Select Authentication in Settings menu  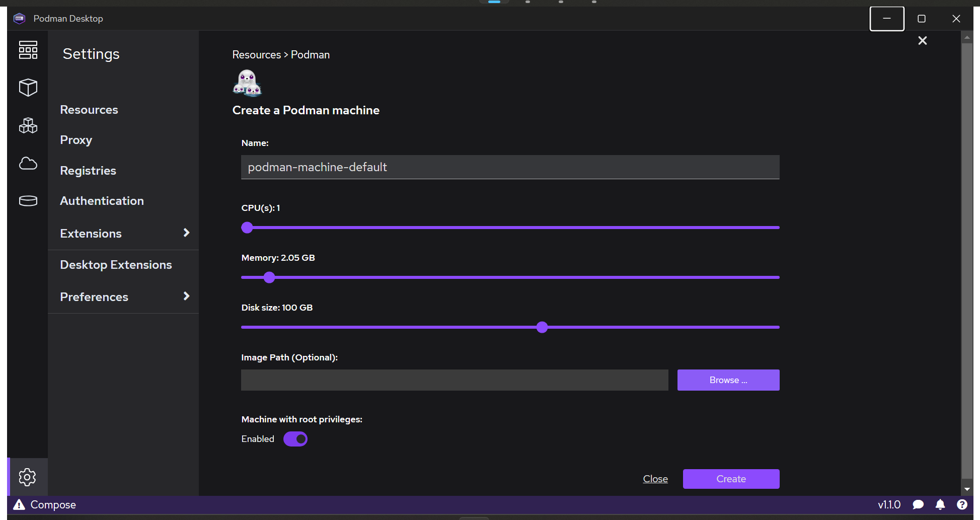pos(102,201)
